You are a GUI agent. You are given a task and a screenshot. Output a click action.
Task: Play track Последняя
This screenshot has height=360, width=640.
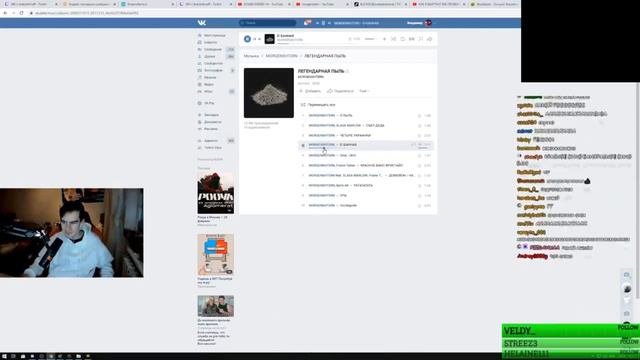pyautogui.click(x=366, y=205)
